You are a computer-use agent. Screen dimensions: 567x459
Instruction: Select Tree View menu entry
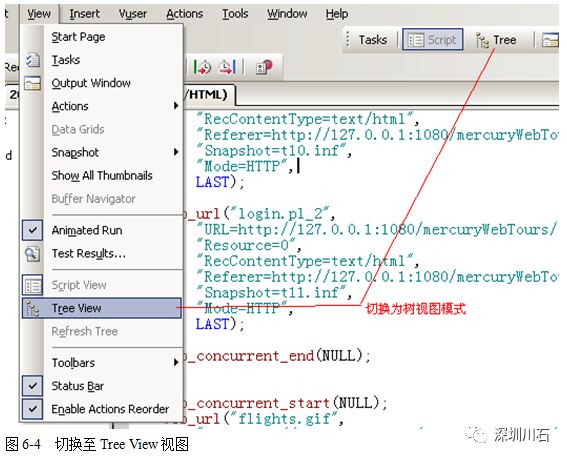(x=102, y=309)
